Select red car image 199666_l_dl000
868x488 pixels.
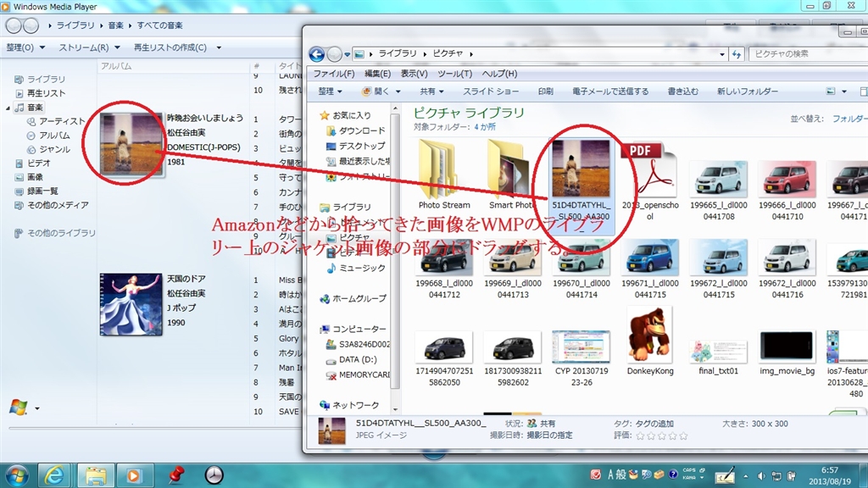tap(787, 191)
